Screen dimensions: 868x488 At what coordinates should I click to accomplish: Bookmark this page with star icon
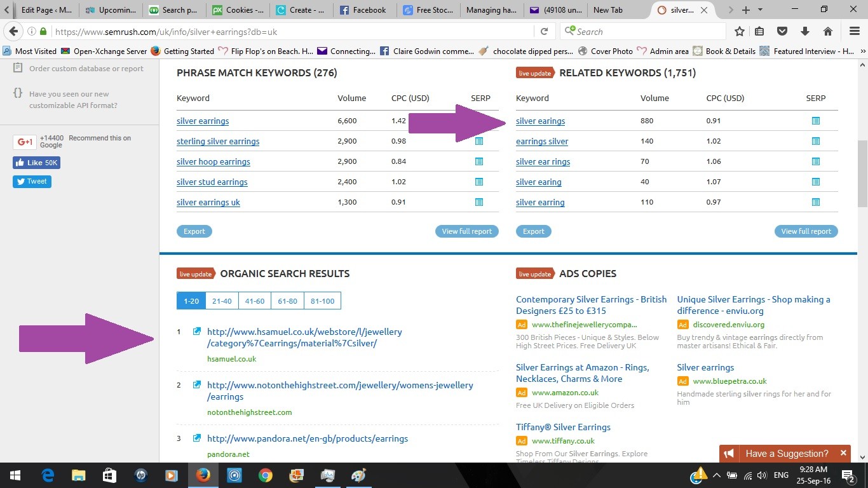pyautogui.click(x=740, y=31)
